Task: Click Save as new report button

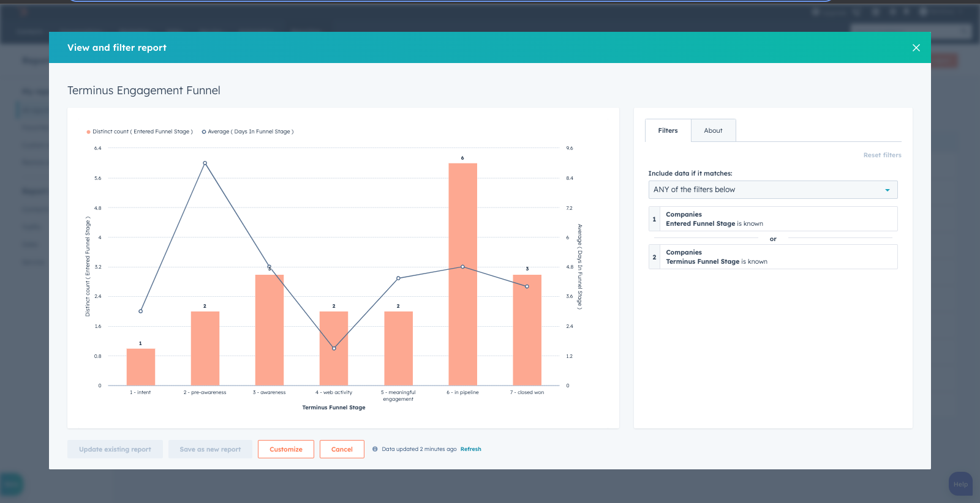Action: [x=210, y=449]
